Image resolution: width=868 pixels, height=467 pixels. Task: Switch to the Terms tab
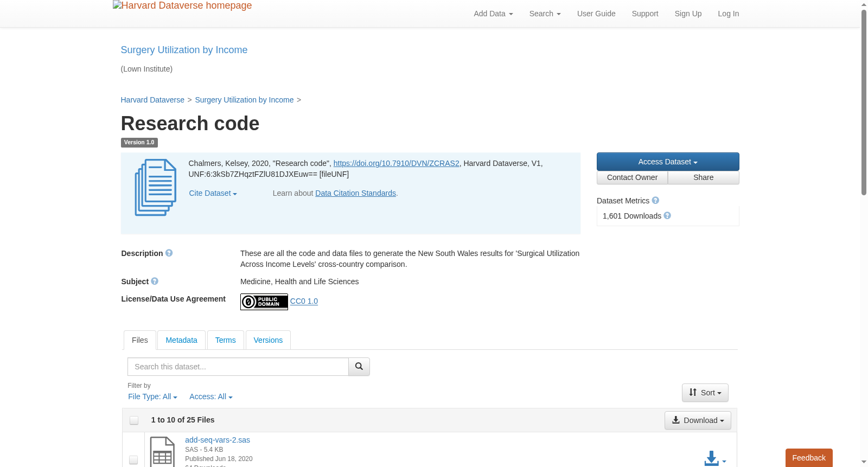[225, 340]
